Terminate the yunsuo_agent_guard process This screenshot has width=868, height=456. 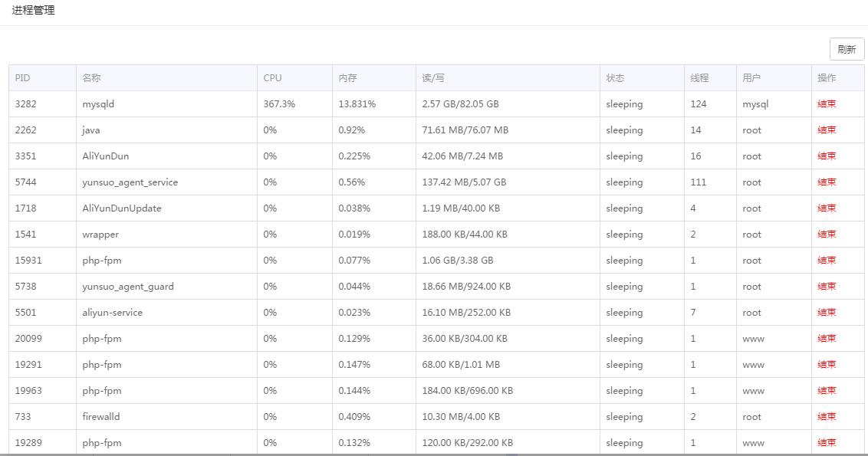tap(827, 287)
